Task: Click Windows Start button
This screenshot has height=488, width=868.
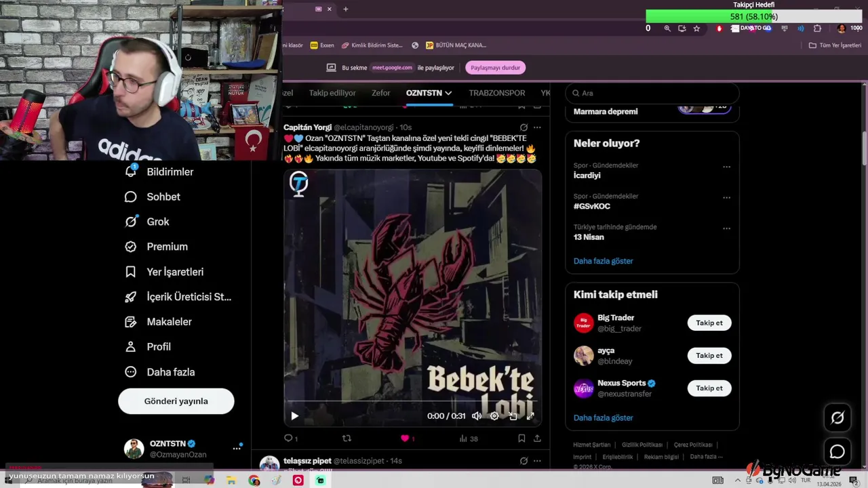Action: coord(8,481)
